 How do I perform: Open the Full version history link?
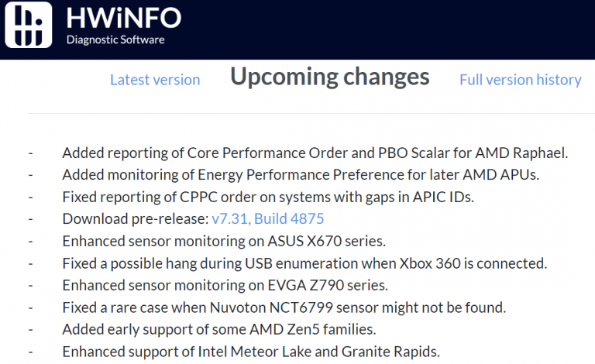(x=521, y=80)
